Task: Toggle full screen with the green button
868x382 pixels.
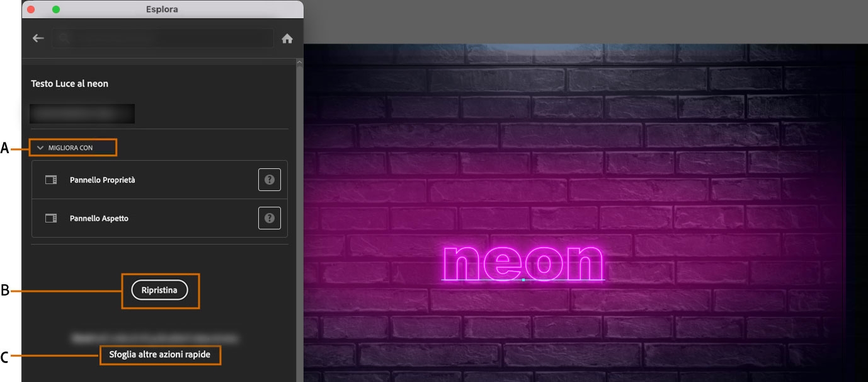Action: 57,9
